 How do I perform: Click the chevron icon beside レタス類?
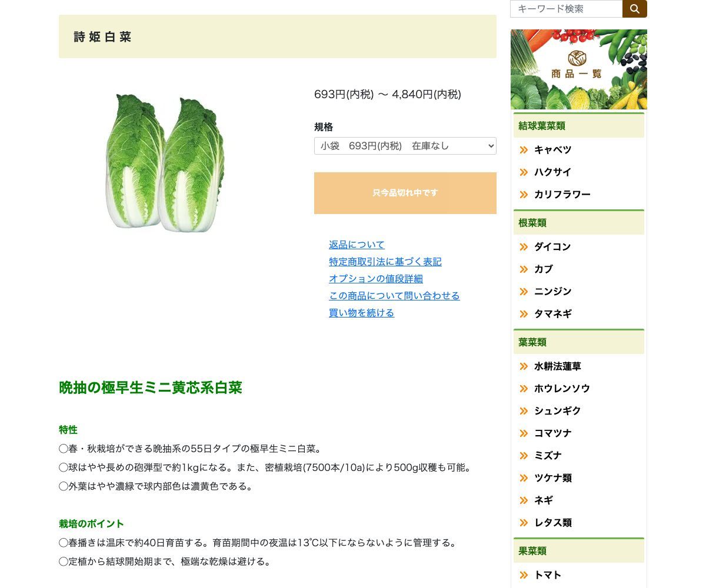523,523
